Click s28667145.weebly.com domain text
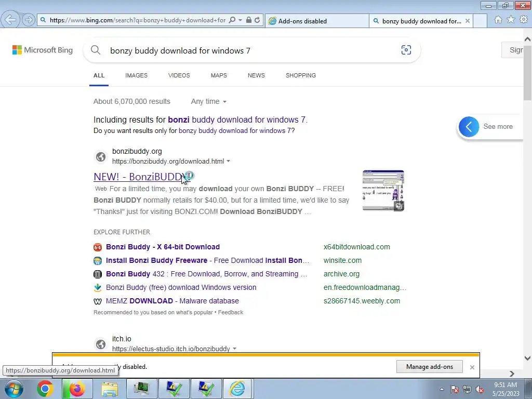This screenshot has height=399, width=532. (362, 301)
